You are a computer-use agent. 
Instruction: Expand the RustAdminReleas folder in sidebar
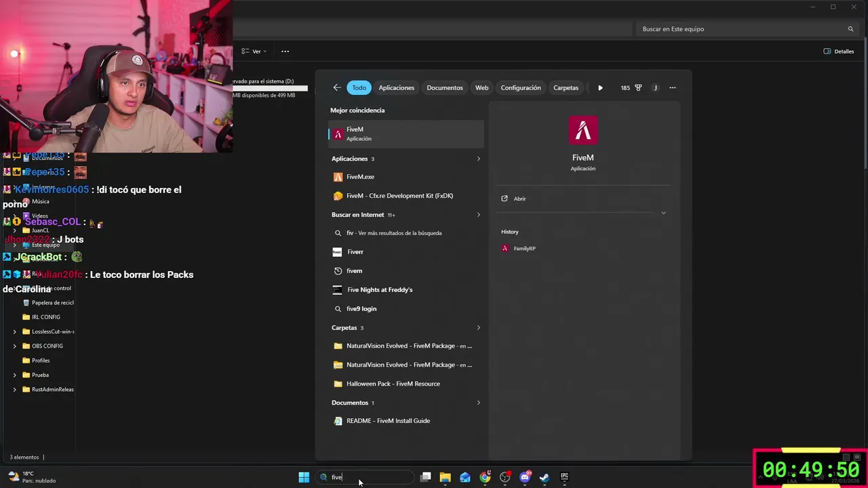point(15,389)
